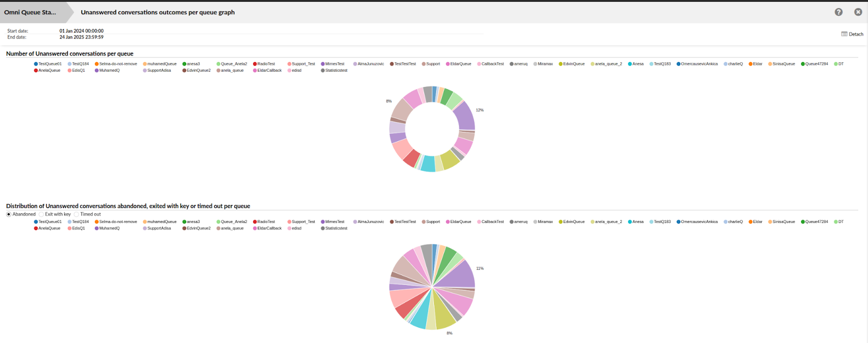This screenshot has width=868, height=343.
Task: Toggle EldarQueue in the donut chart legend
Action: (458, 64)
